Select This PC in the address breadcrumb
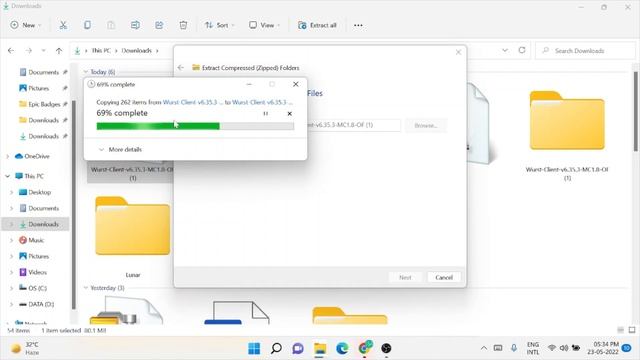Viewport: 640px width, 360px height. click(101, 51)
